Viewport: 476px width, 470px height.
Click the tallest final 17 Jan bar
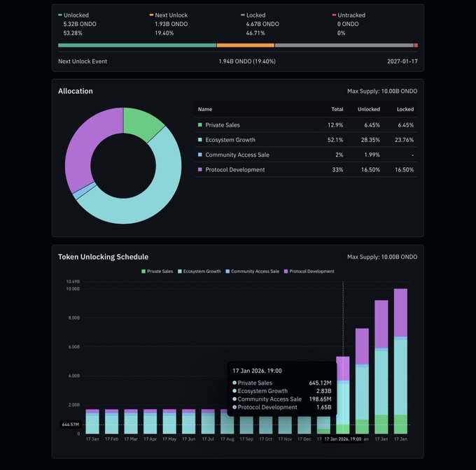pyautogui.click(x=400, y=361)
